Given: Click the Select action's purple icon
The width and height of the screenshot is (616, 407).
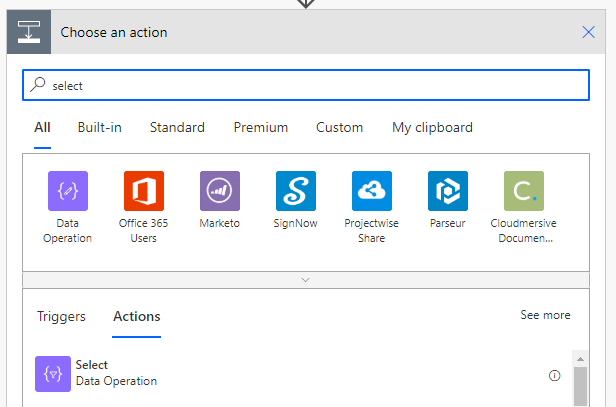Looking at the screenshot, I should (x=53, y=374).
